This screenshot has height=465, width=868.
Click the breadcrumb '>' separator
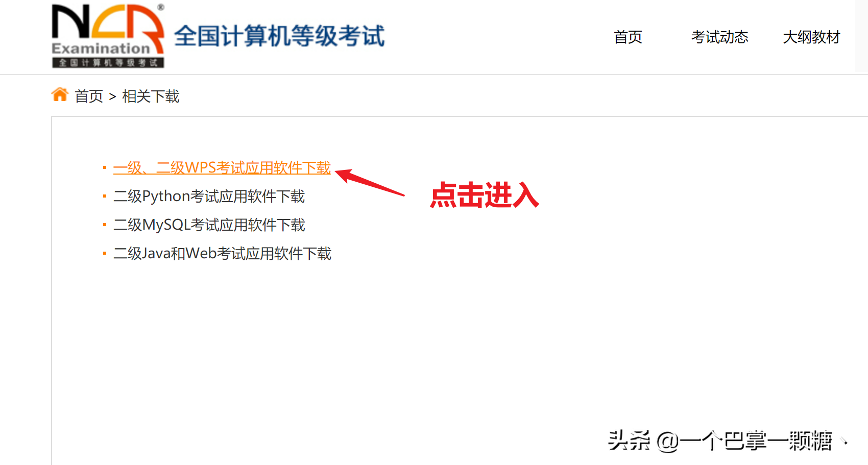click(113, 96)
